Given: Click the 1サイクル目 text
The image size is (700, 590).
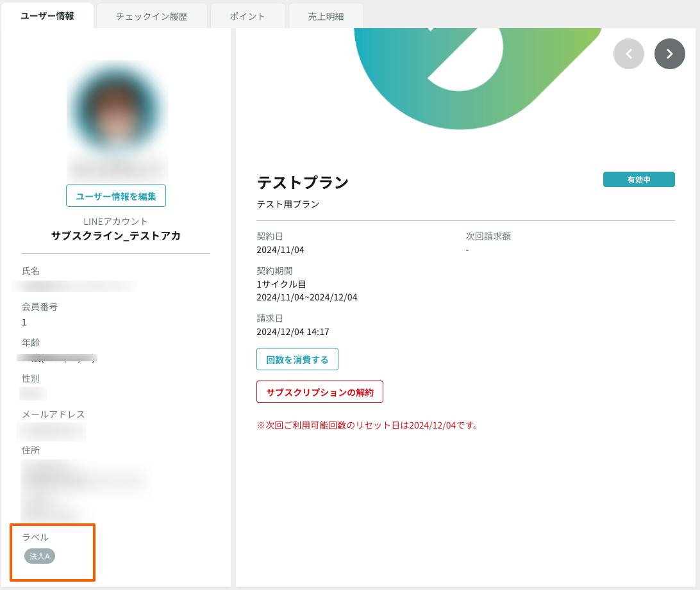Looking at the screenshot, I should pos(281,284).
